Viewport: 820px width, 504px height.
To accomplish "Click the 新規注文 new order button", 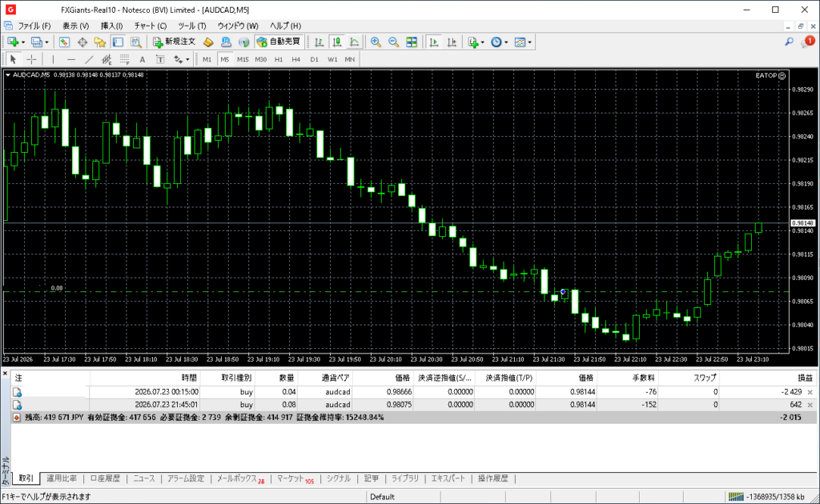I will [x=174, y=42].
